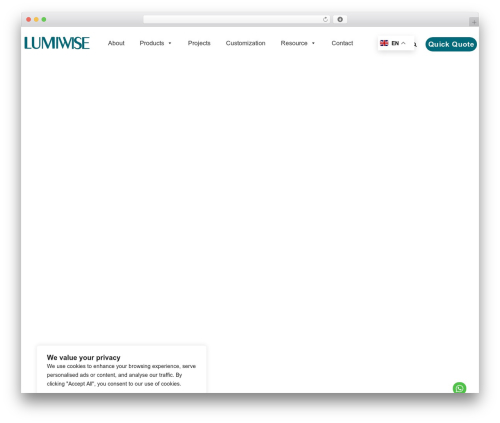The height and width of the screenshot is (423, 500).
Task: Expand the Products dropdown arrow
Action: 170,43
